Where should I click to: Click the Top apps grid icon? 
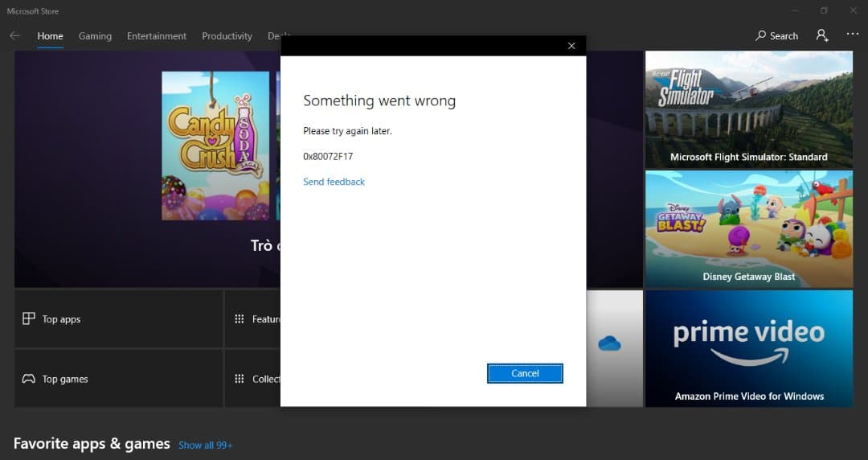click(x=28, y=318)
